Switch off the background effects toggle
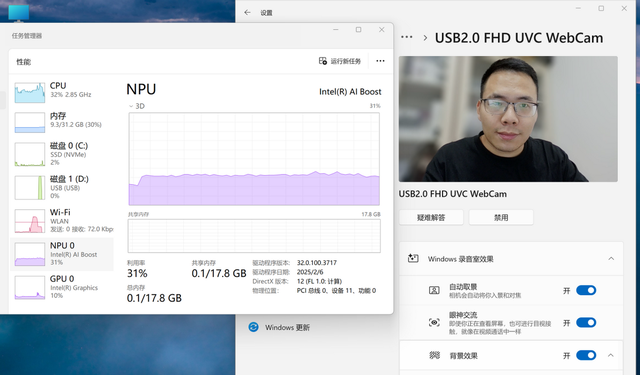 [586, 355]
